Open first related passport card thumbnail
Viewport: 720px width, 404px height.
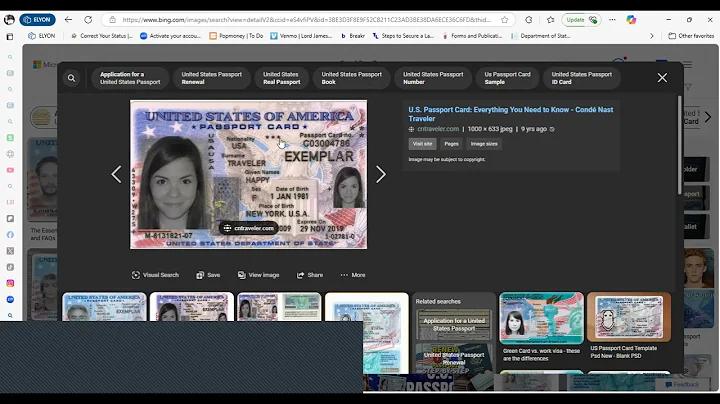point(104,307)
